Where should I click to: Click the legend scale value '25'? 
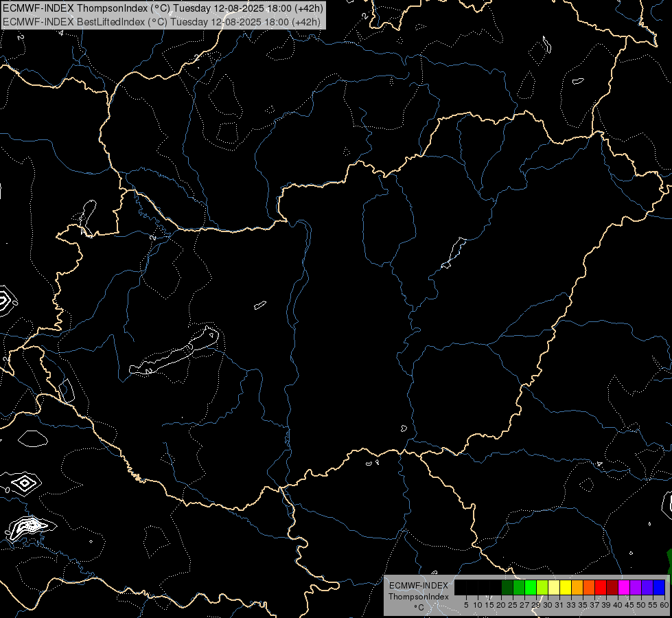(513, 605)
